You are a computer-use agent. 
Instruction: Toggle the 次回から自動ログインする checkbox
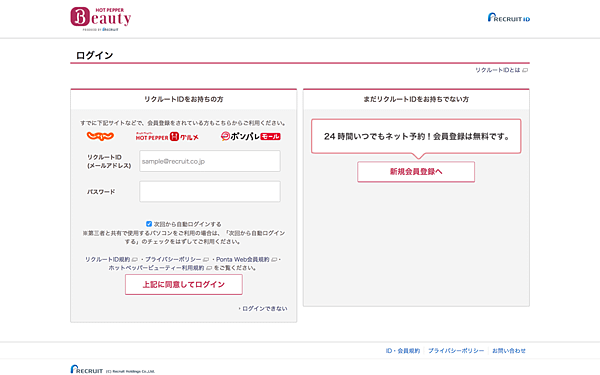149,224
